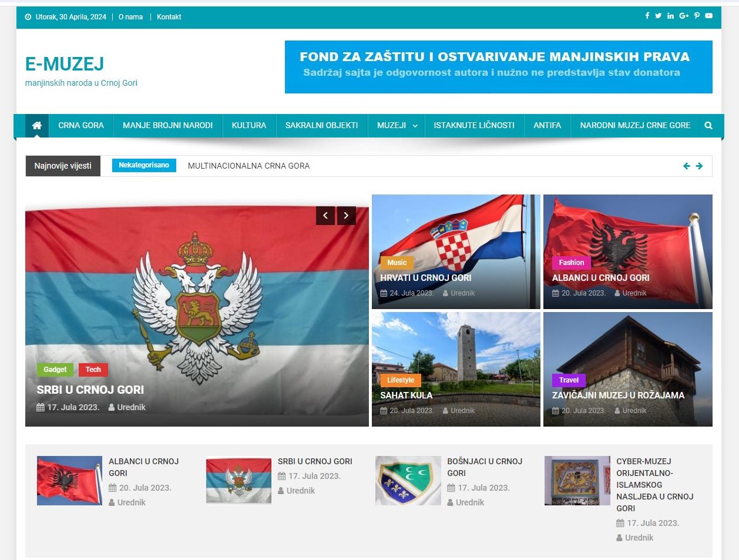This screenshot has width=739, height=560.
Task: Open the Kontakt link in top bar
Action: click(169, 17)
